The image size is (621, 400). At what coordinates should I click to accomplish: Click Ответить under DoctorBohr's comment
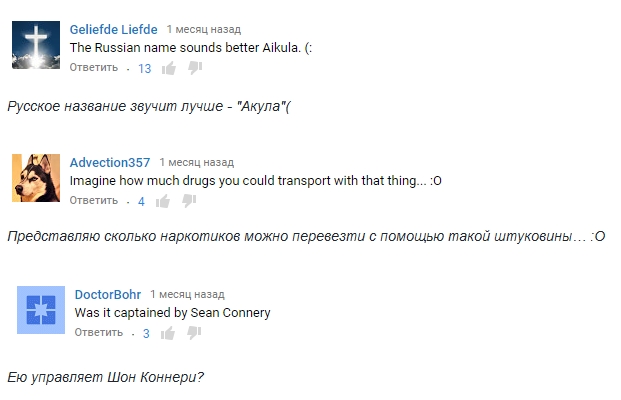click(x=99, y=333)
